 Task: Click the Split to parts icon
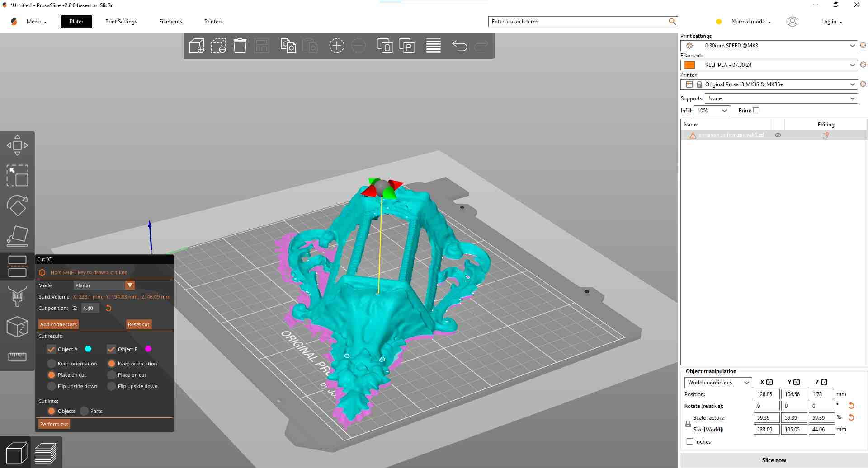407,46
